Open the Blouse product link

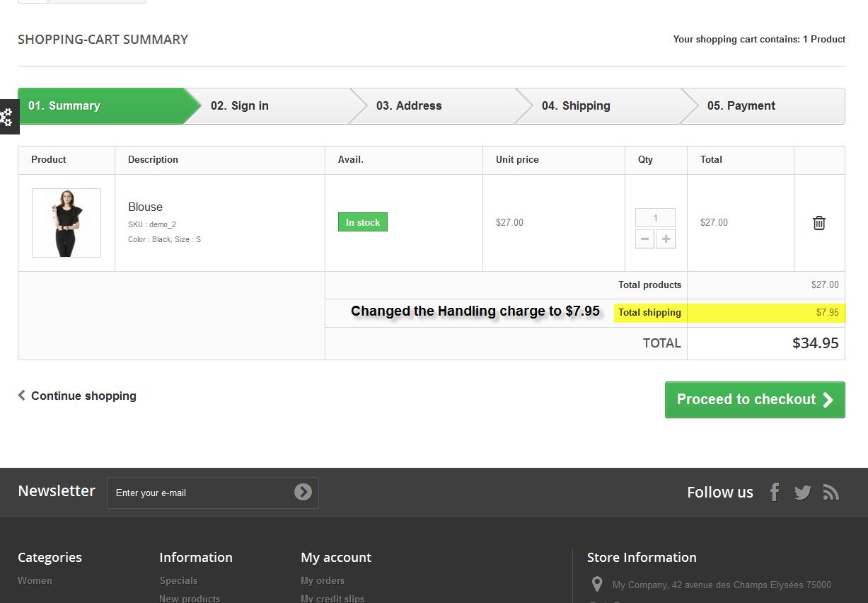[145, 207]
